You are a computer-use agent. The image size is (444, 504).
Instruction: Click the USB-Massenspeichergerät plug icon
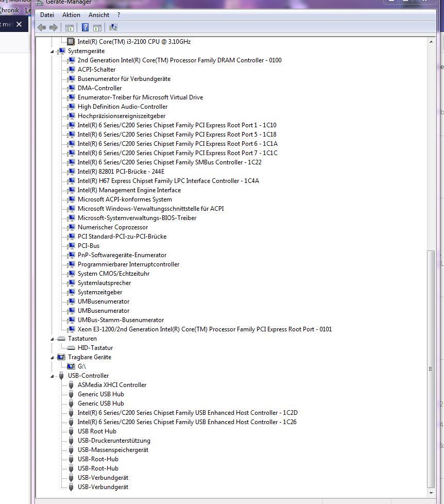click(x=71, y=450)
